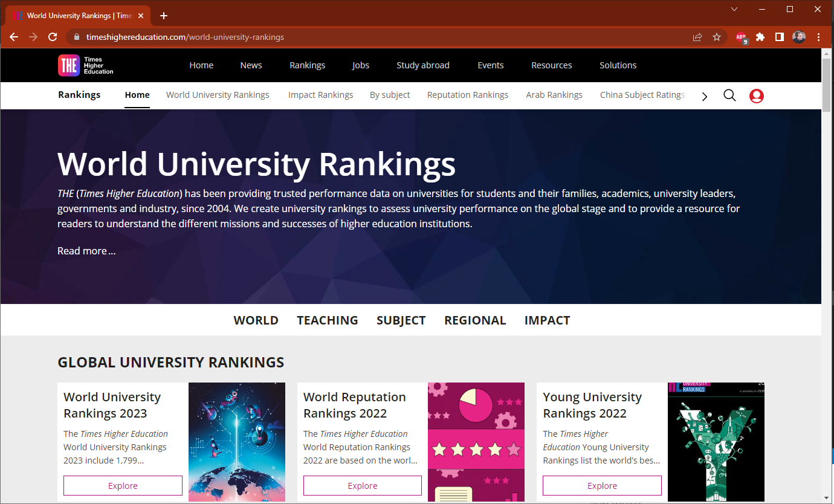The width and height of the screenshot is (834, 504).
Task: Expand more ranking tabs with right chevron
Action: pyautogui.click(x=704, y=96)
